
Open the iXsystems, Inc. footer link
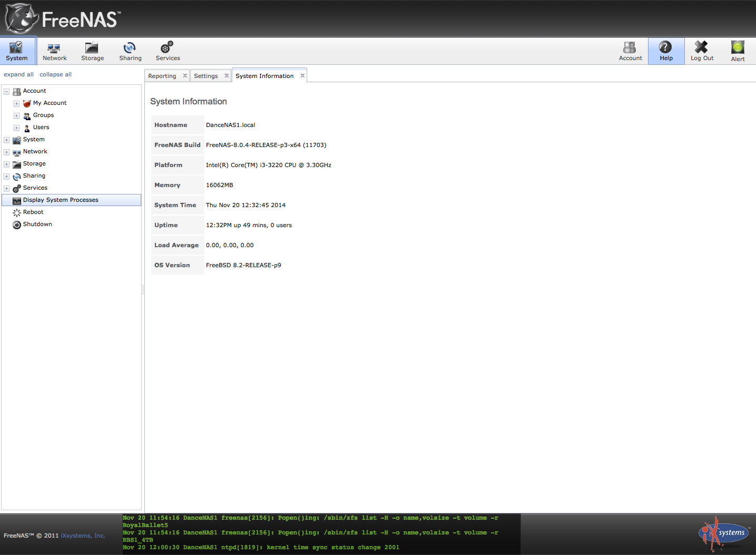[x=83, y=535]
